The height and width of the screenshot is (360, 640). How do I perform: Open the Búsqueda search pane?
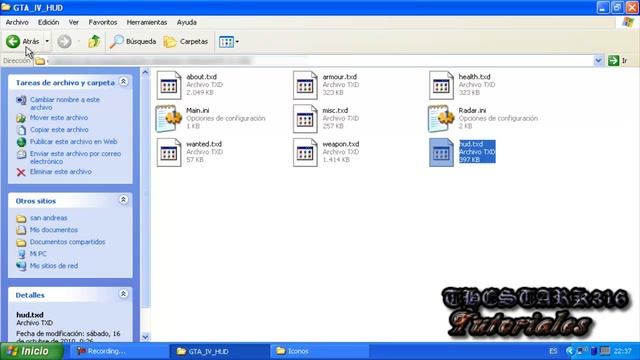[133, 41]
